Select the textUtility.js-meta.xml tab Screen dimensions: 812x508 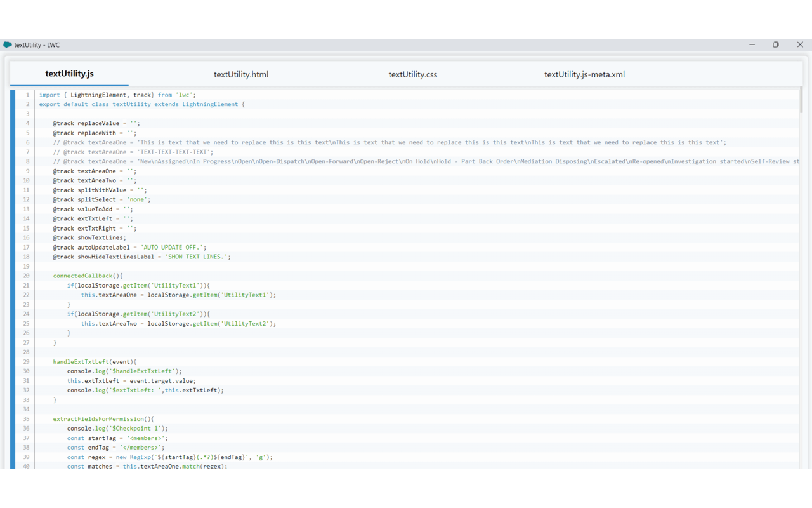coord(584,74)
